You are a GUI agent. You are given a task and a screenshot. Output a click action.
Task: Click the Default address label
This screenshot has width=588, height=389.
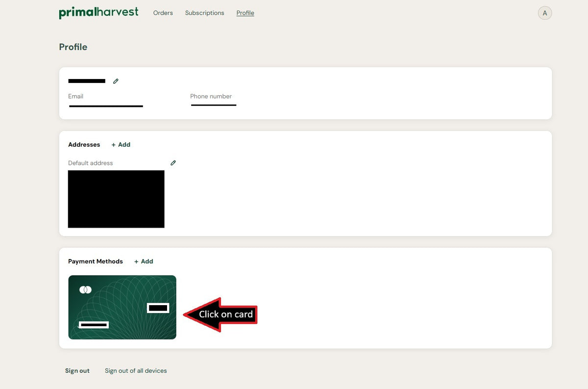tap(90, 163)
